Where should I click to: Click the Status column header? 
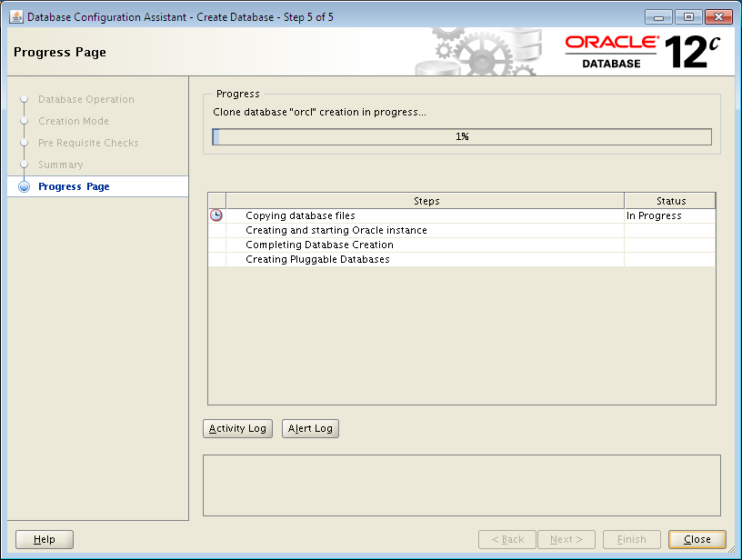pyautogui.click(x=670, y=200)
